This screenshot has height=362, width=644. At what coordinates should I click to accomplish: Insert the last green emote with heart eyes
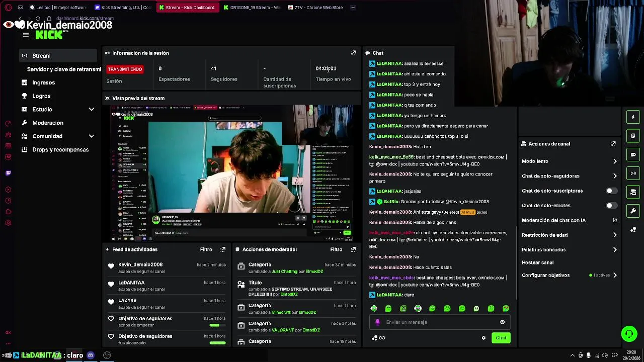point(506,308)
